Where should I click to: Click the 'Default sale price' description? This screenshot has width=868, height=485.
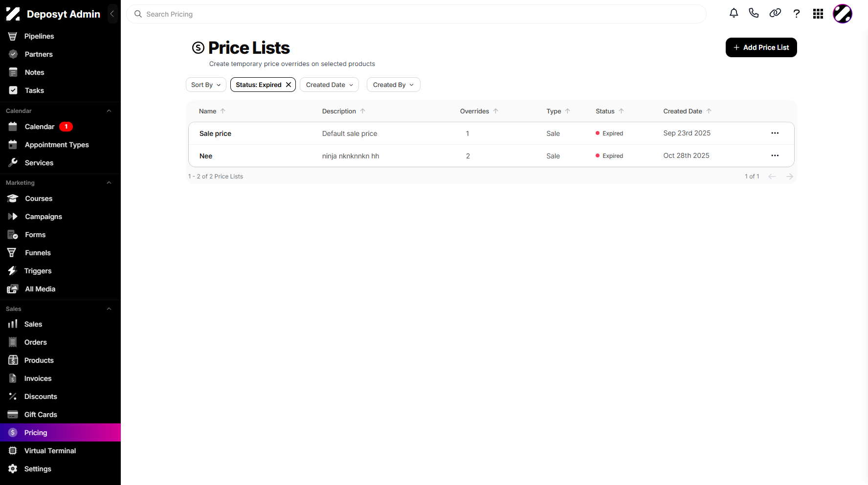tap(350, 133)
